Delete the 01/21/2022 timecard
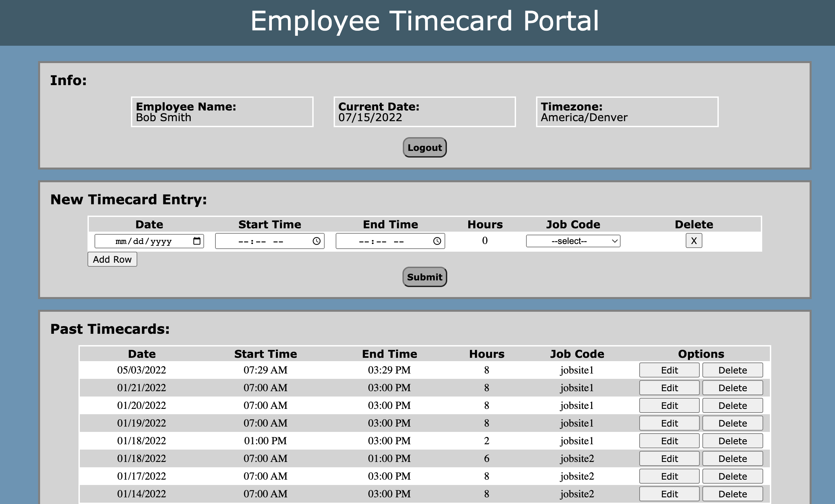This screenshot has width=835, height=504. (733, 388)
